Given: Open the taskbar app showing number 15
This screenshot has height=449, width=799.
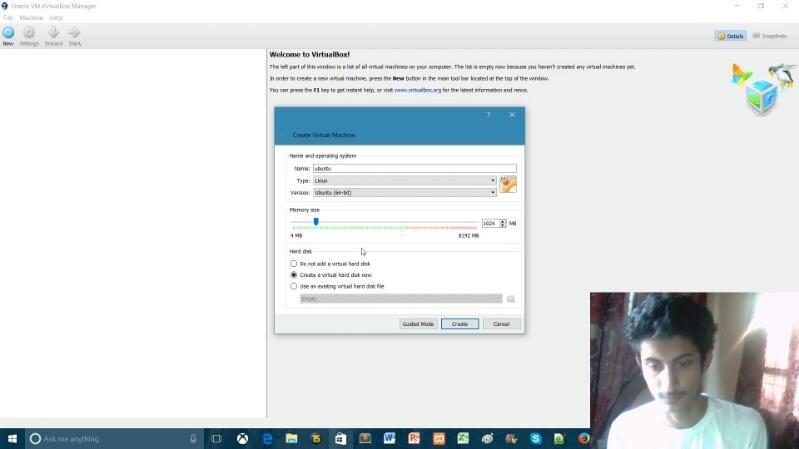Looking at the screenshot, I should pos(316,439).
